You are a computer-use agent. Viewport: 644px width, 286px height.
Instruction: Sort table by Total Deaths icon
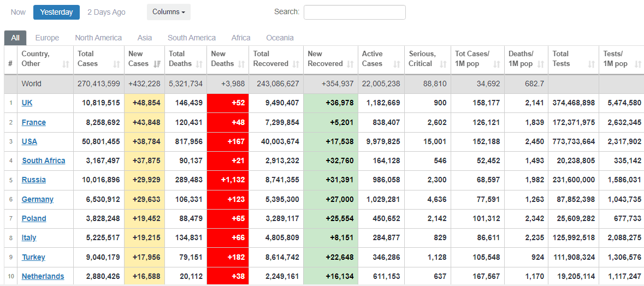pos(199,64)
